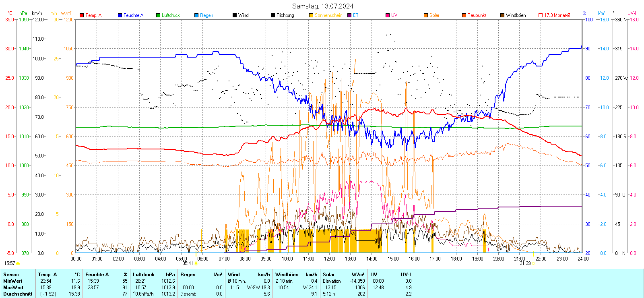Click the chart title Samstag, 13.07.2024
Viewport: 644px width, 298px height.
pos(322,6)
